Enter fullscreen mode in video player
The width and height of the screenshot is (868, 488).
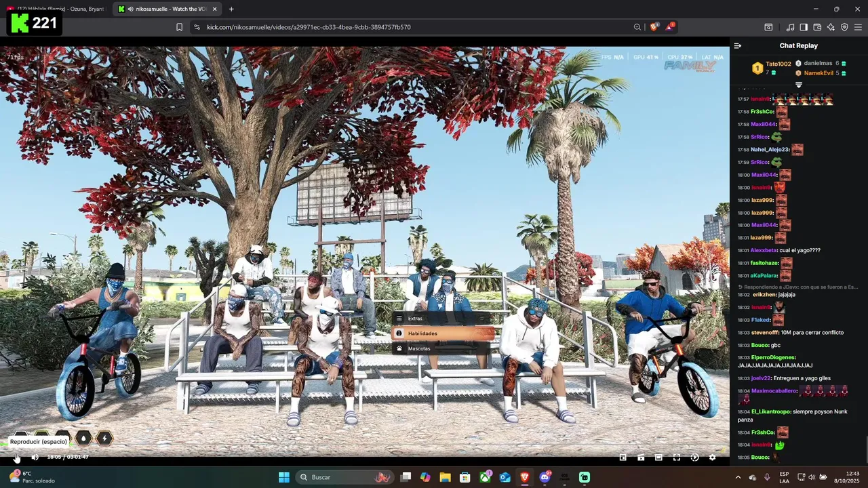pyautogui.click(x=676, y=457)
